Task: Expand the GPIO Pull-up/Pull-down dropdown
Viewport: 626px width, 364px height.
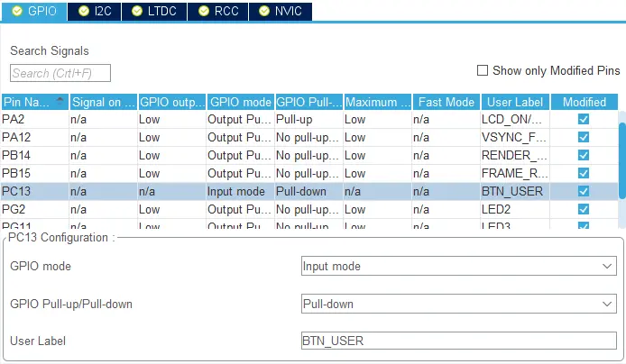Action: (458, 305)
